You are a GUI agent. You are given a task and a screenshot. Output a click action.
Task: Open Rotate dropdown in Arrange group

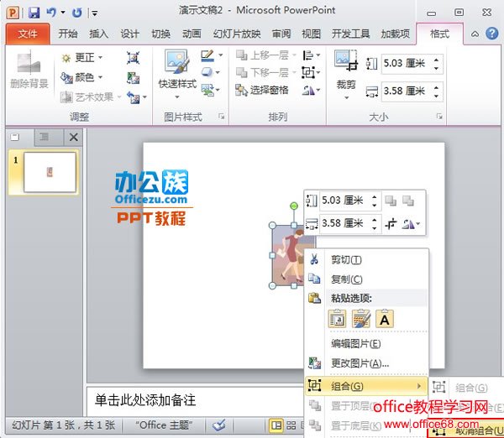coord(311,91)
